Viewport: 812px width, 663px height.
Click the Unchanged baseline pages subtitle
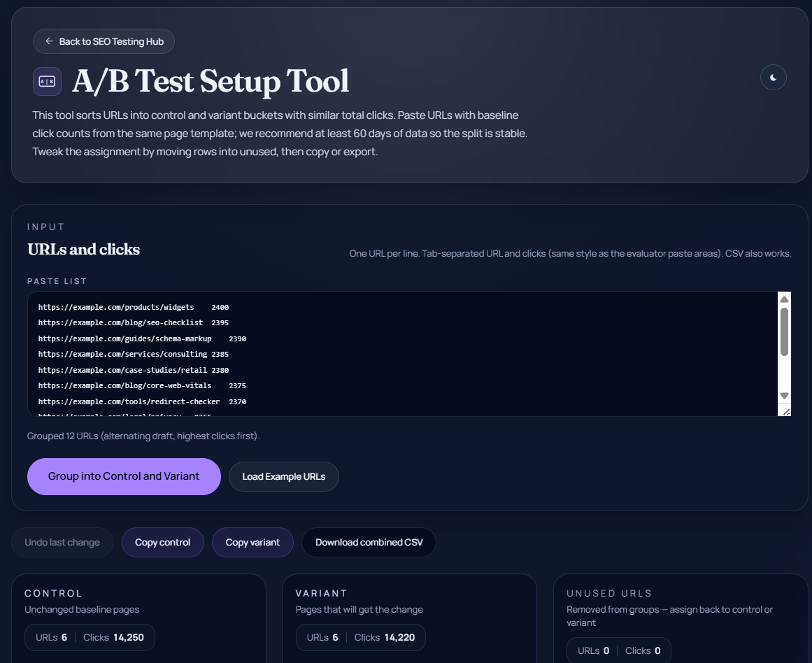[x=82, y=610]
